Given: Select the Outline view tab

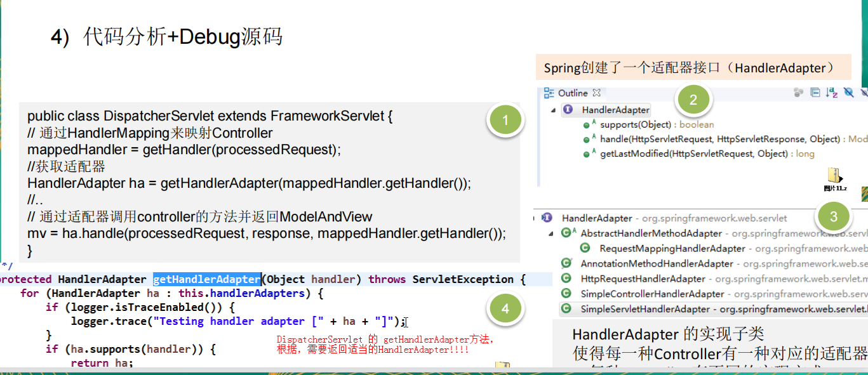Looking at the screenshot, I should (573, 93).
